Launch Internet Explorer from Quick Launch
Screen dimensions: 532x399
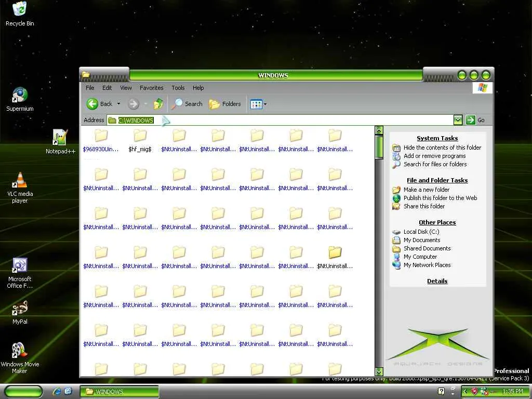pyautogui.click(x=57, y=392)
